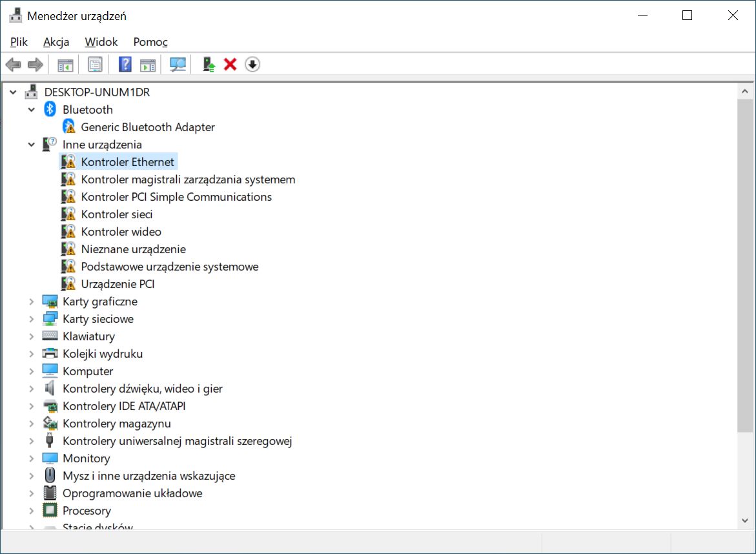
Task: Scan for hardware changes using monitor icon
Action: (178, 65)
